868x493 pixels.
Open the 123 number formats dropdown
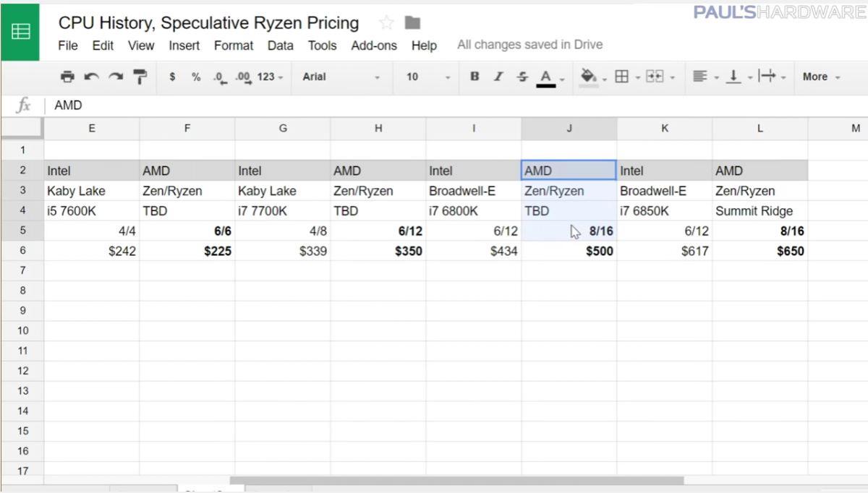[x=271, y=77]
